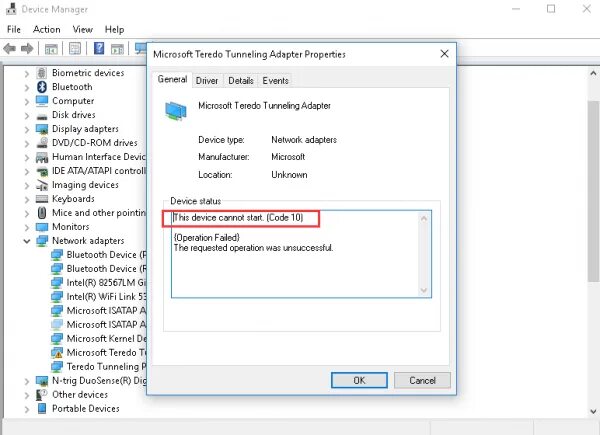The image size is (600, 435).
Task: Select the General tab
Action: (x=172, y=79)
